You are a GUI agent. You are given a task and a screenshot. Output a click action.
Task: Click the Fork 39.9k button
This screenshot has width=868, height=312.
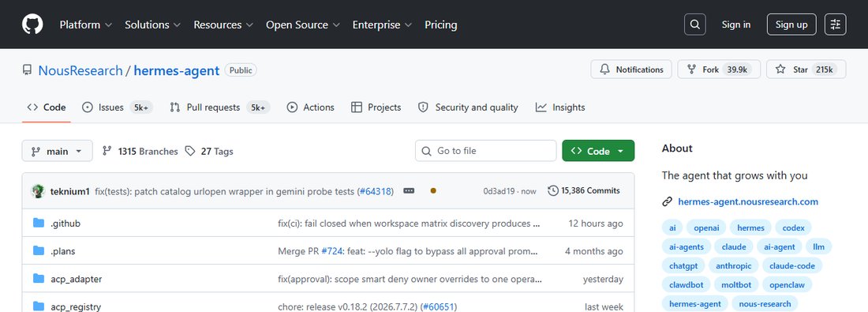719,70
